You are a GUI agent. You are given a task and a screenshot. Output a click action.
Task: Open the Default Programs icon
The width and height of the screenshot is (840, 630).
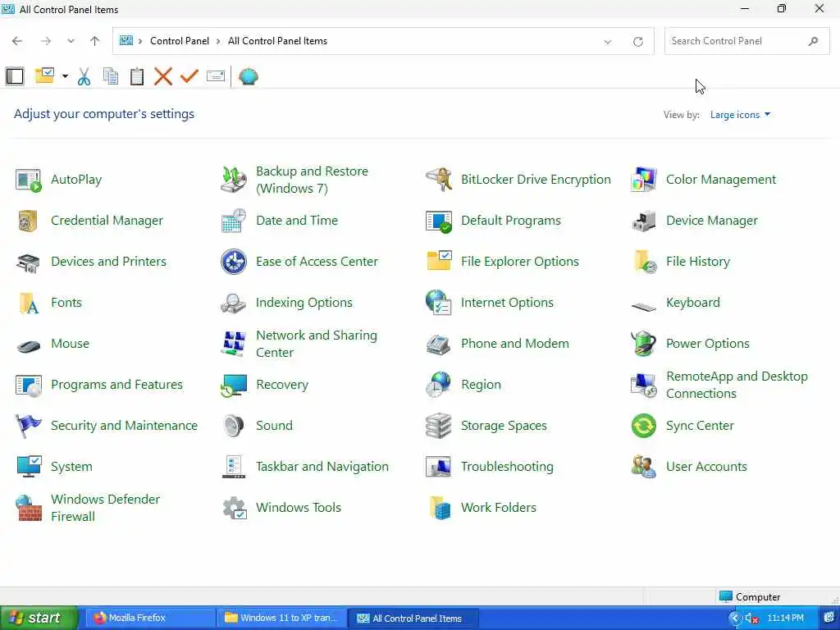coord(439,221)
